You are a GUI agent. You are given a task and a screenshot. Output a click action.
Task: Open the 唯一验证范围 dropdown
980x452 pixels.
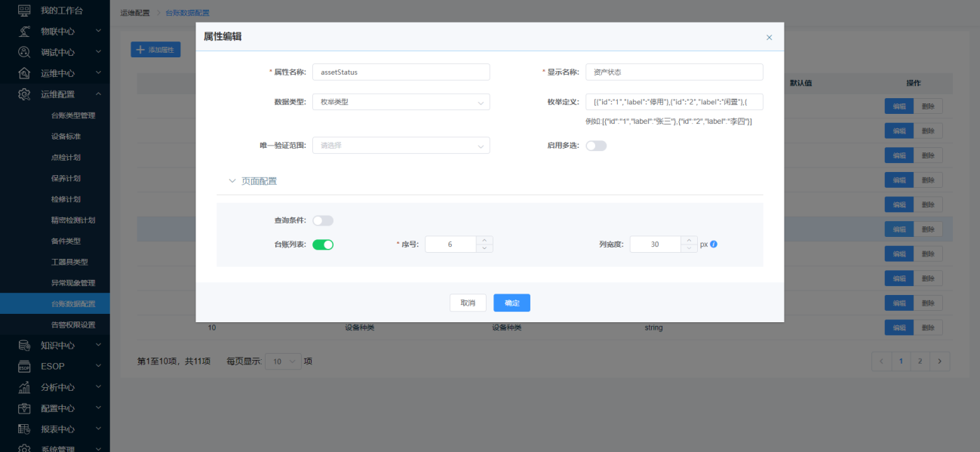[401, 146]
